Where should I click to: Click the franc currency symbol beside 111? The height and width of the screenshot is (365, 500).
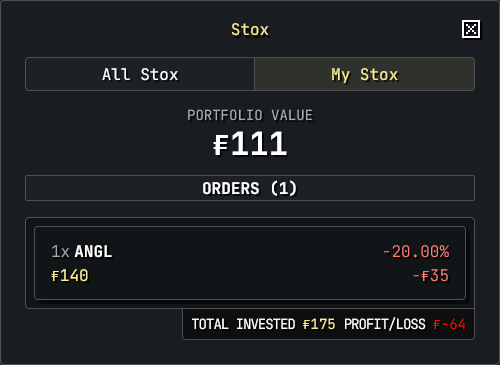221,145
